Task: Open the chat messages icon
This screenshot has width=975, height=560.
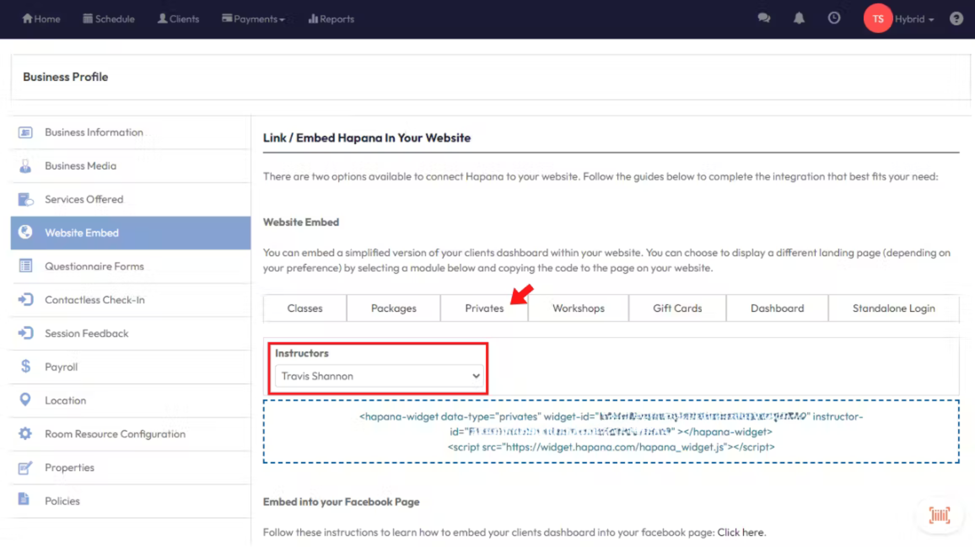Action: click(x=764, y=19)
